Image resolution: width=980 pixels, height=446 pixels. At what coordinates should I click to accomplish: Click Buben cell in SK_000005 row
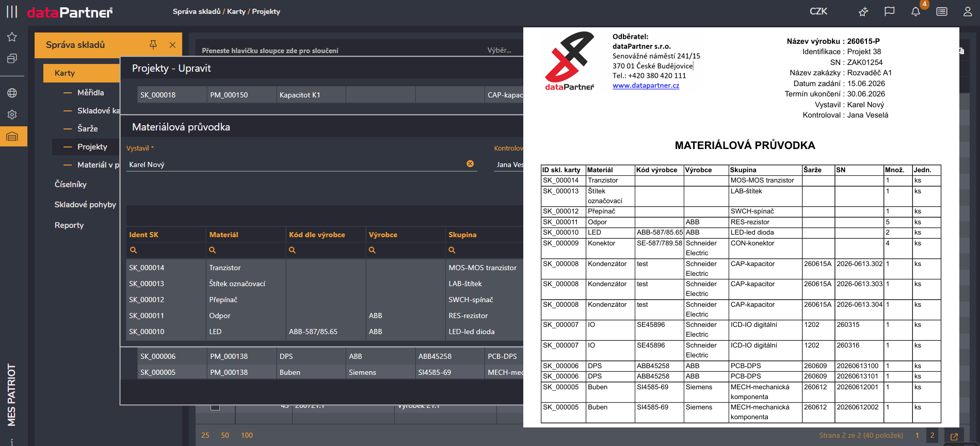pyautogui.click(x=311, y=372)
